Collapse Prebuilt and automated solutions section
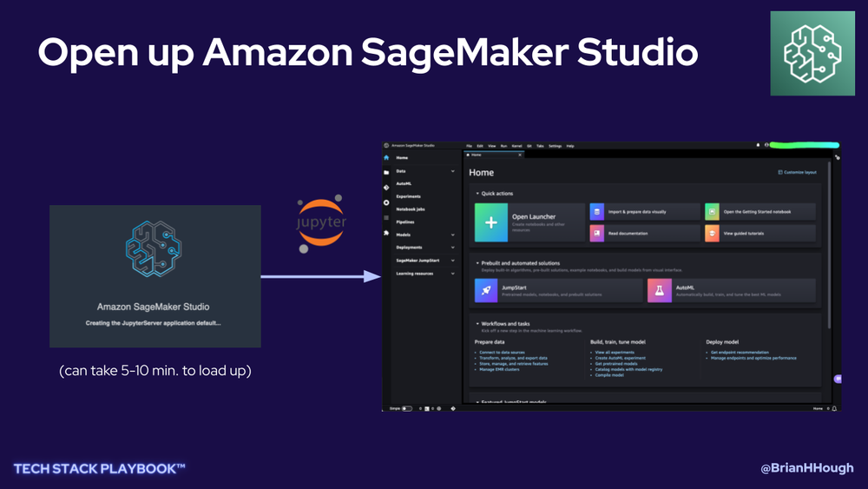 [477, 263]
